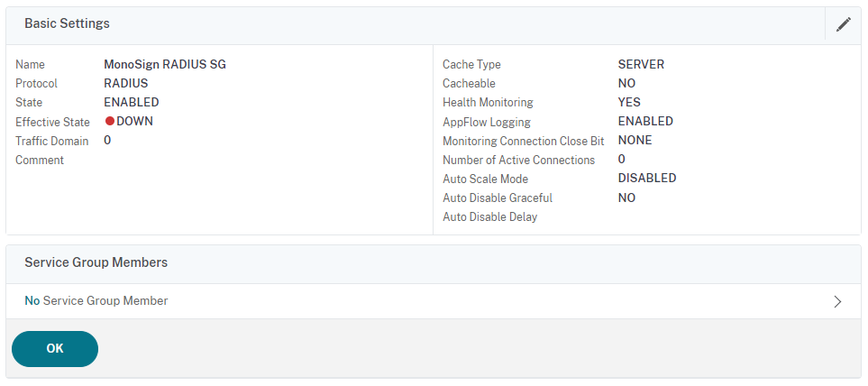Edit Basic Settings with the pencil icon
The height and width of the screenshot is (386, 868).
(843, 23)
